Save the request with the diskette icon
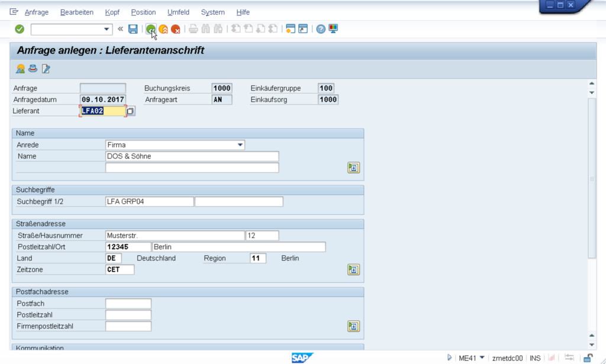The height and width of the screenshot is (364, 606). 133,29
